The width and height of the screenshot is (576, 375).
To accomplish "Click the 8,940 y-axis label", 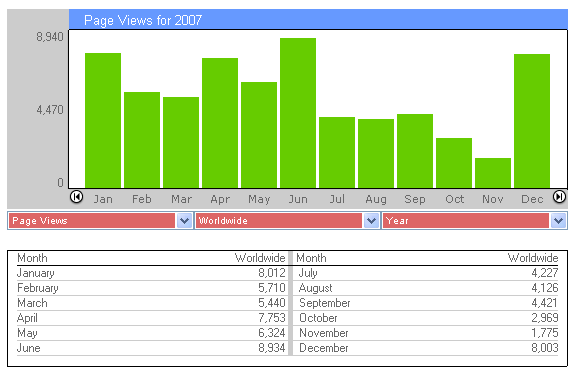I will [x=50, y=37].
